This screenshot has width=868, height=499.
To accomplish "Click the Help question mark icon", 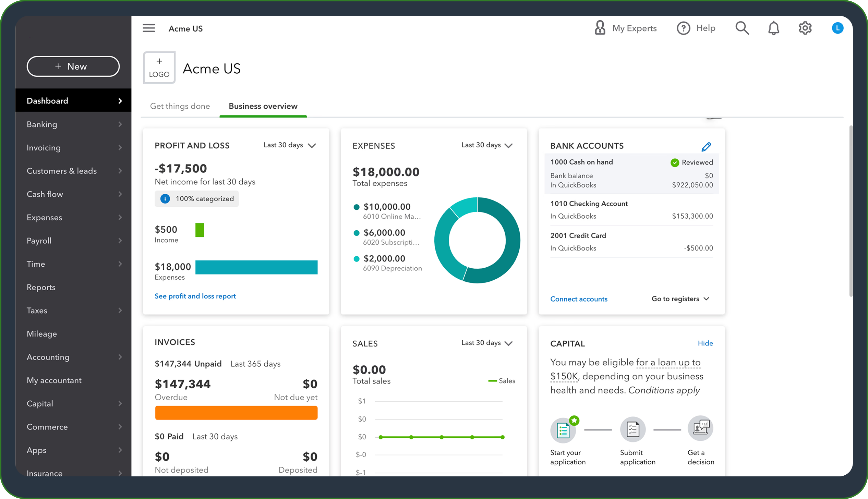I will point(683,28).
